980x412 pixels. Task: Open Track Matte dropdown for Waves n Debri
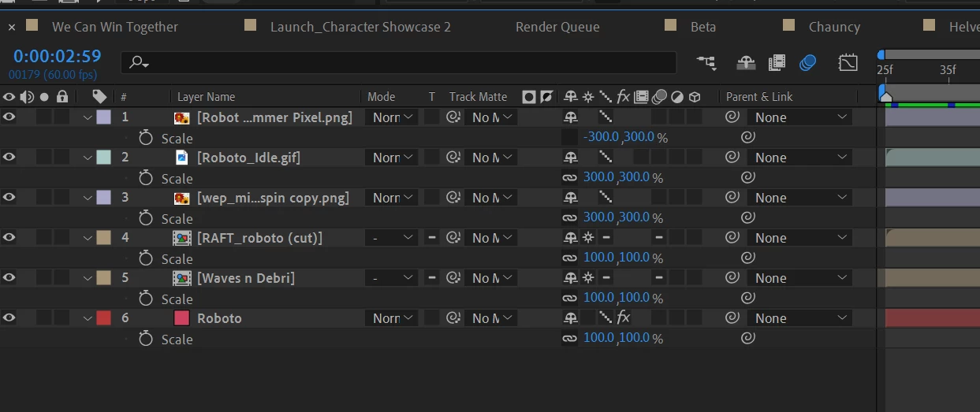click(491, 278)
